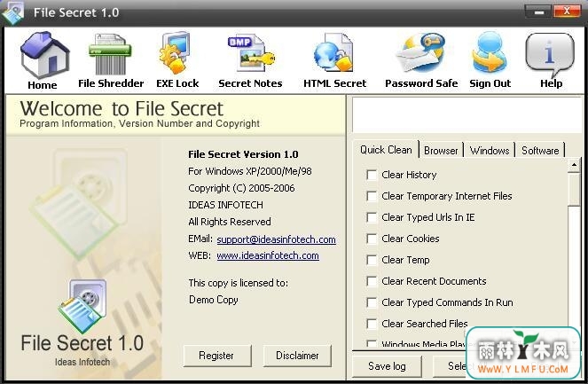Click the IDEAS INFOTECH company text
Screen dimensions: 588x384
tap(225, 205)
